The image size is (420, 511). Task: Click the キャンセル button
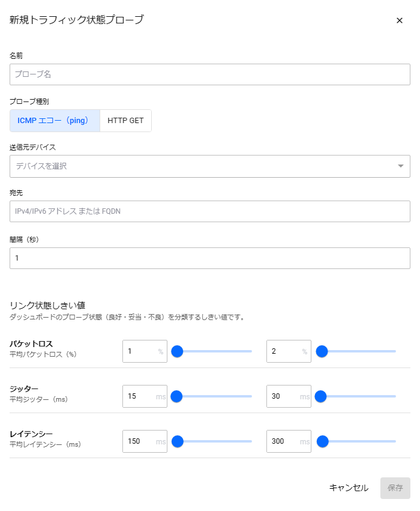click(x=349, y=488)
